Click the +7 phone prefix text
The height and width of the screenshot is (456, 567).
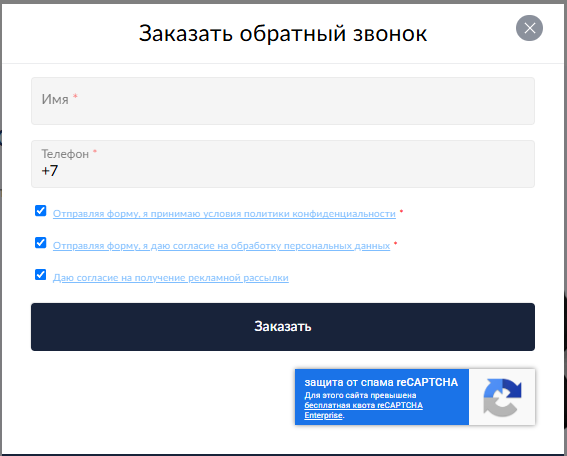point(50,171)
